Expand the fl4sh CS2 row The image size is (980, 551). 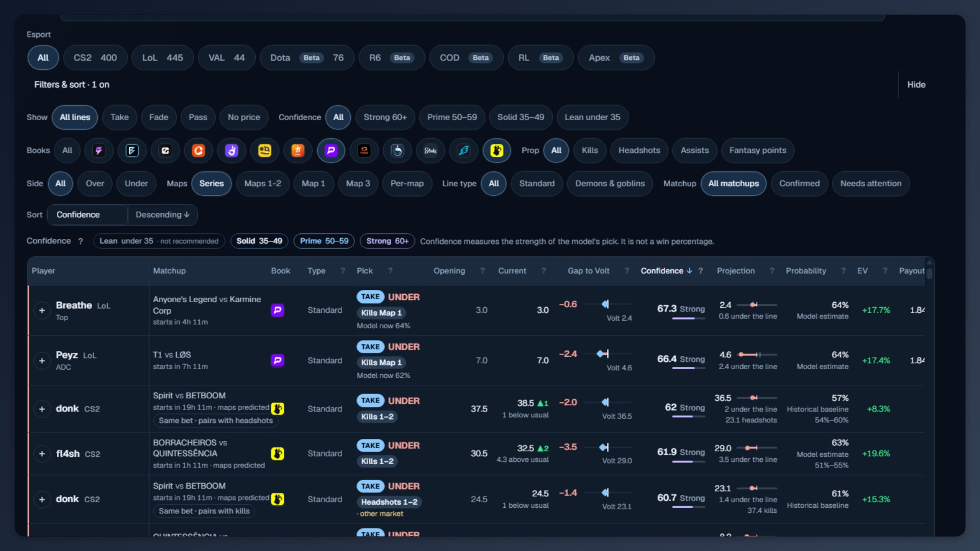pos(42,454)
